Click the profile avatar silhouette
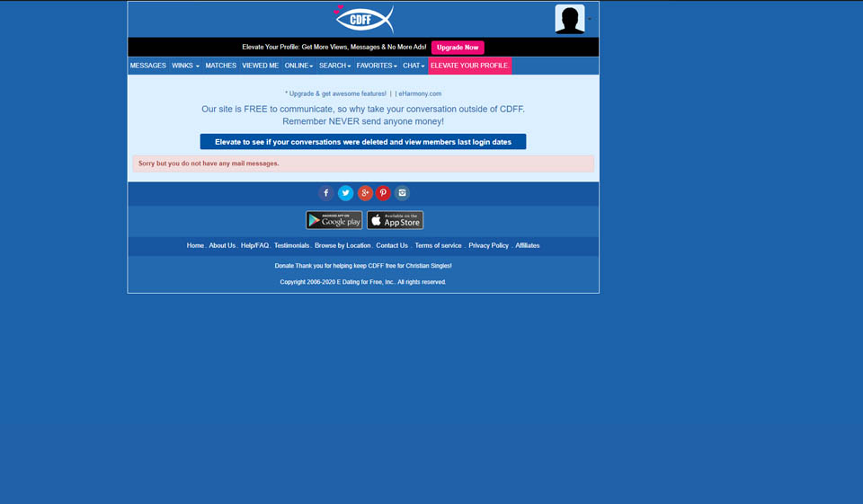Image resolution: width=863 pixels, height=504 pixels. [x=570, y=19]
